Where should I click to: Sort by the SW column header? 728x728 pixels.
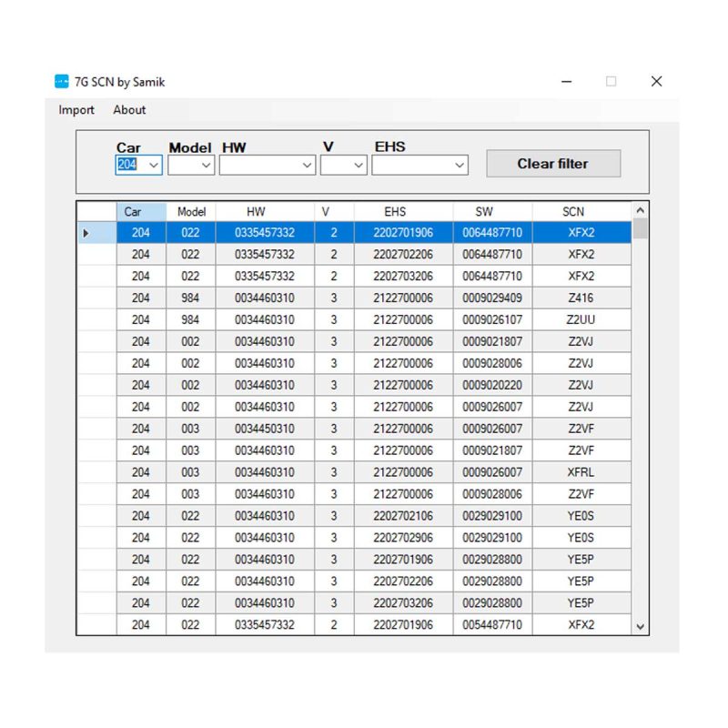484,211
